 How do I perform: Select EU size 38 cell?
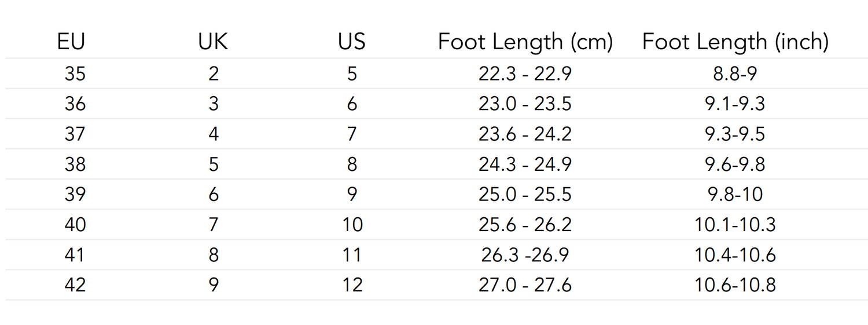pyautogui.click(x=75, y=165)
